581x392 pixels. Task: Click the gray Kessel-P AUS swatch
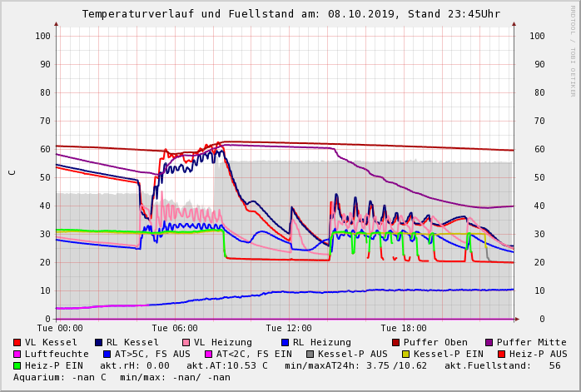point(310,354)
